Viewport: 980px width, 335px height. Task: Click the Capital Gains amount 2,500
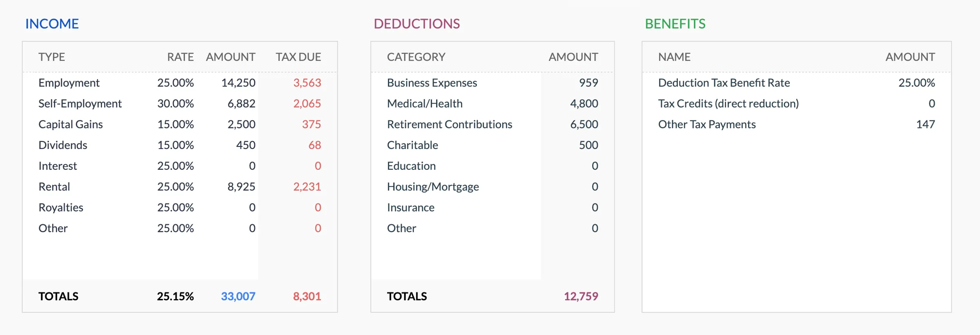tap(241, 124)
